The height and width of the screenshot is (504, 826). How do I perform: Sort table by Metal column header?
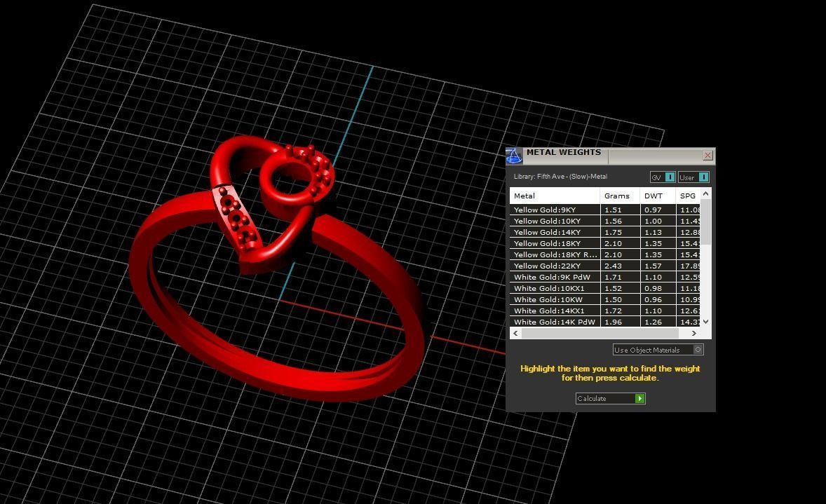coord(555,196)
